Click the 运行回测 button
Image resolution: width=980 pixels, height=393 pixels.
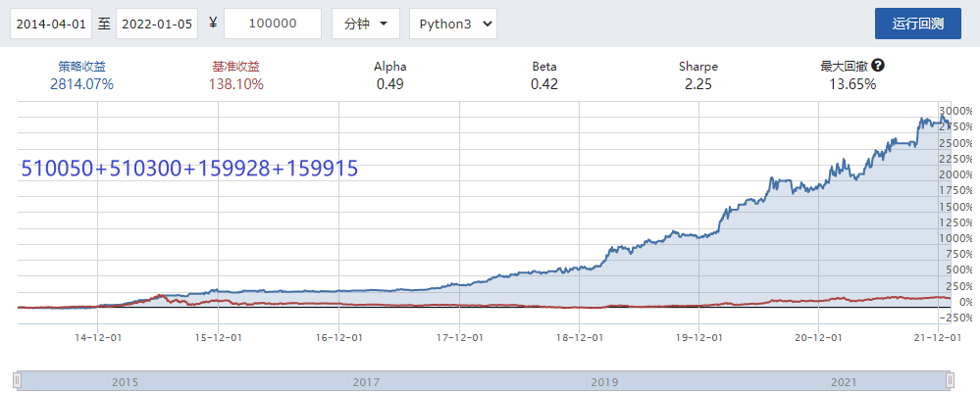(x=917, y=24)
